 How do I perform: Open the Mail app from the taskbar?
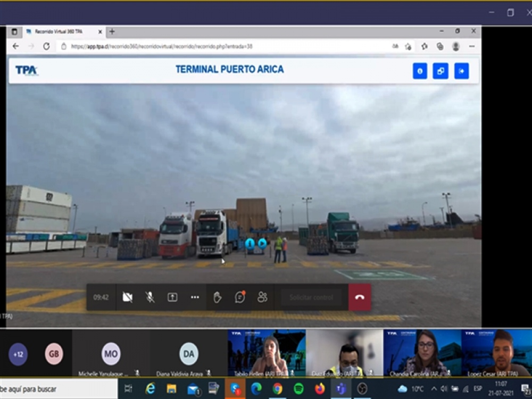point(194,389)
